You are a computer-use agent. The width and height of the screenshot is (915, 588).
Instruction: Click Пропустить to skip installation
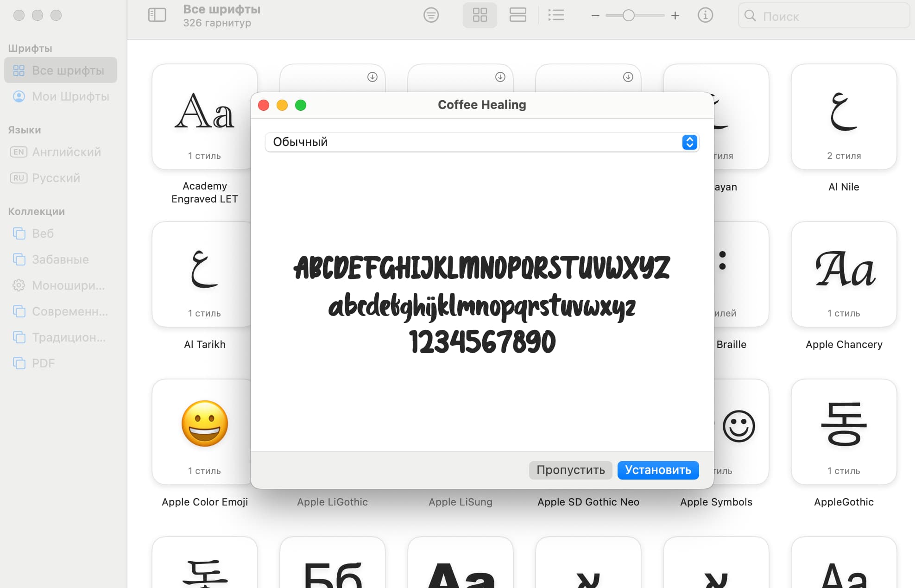tap(570, 470)
